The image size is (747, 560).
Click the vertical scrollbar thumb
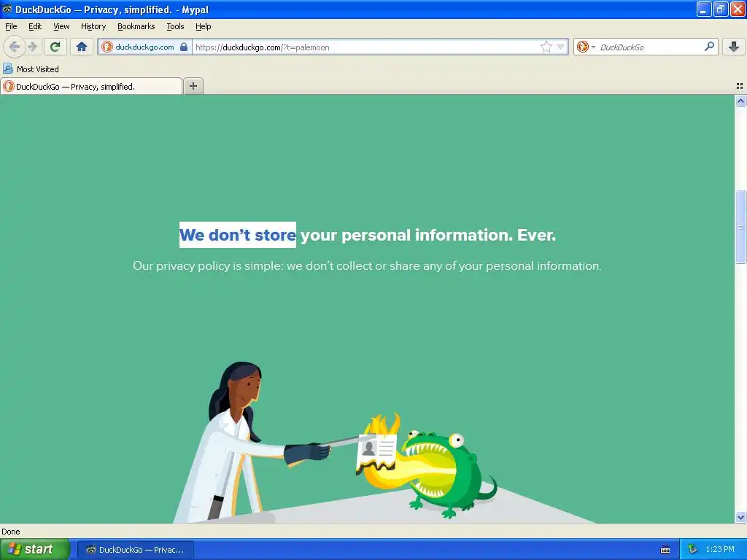740,227
